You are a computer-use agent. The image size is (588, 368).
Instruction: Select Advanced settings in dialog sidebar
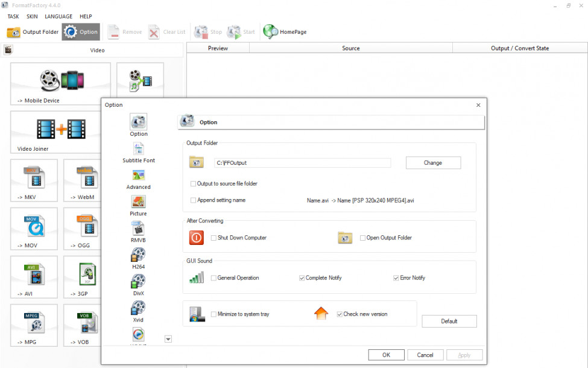pyautogui.click(x=138, y=179)
